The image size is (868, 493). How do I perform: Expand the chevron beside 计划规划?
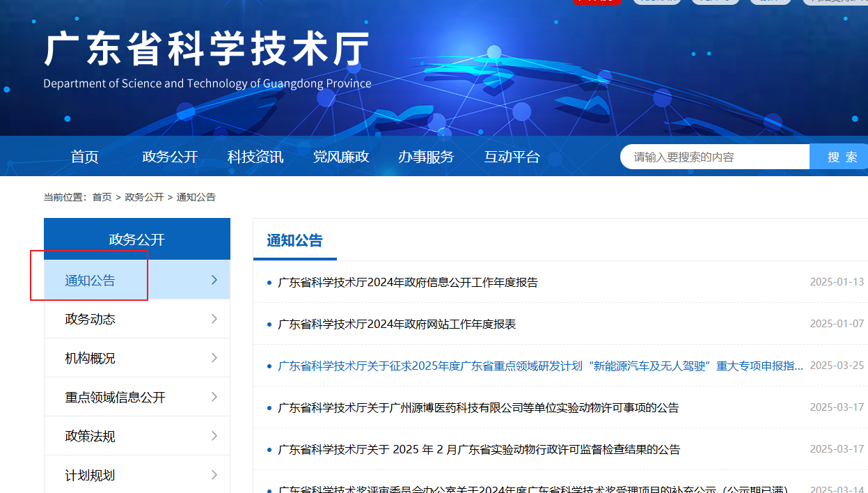(x=214, y=475)
